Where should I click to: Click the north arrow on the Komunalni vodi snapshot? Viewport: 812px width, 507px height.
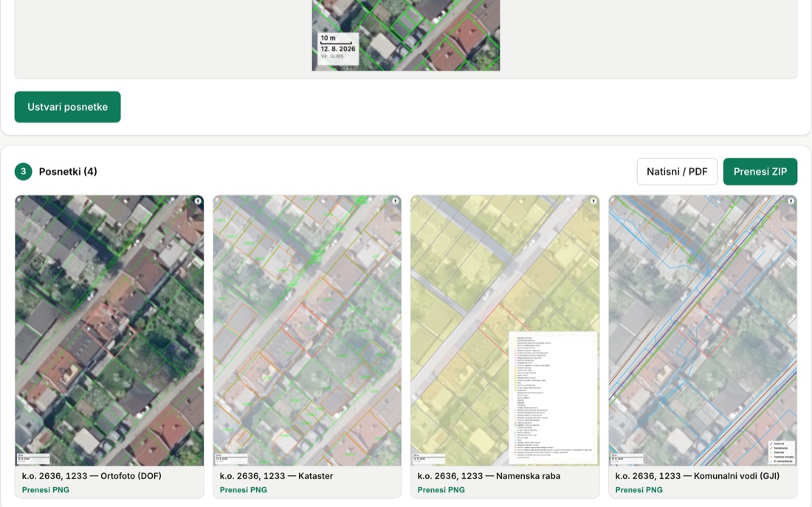[791, 201]
